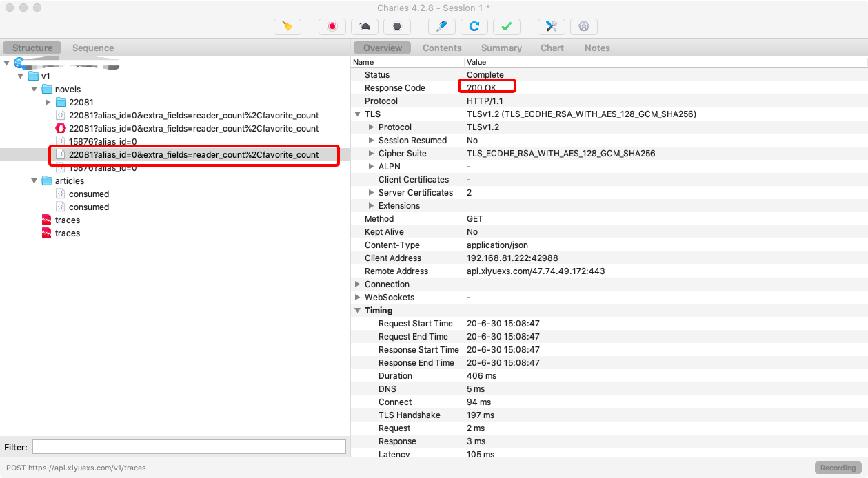Open the Summary tab
Screen dimensions: 868x478
[x=501, y=48]
